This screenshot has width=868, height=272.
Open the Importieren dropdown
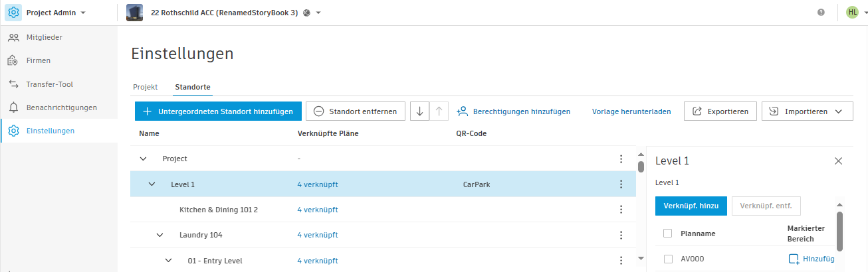tap(807, 111)
